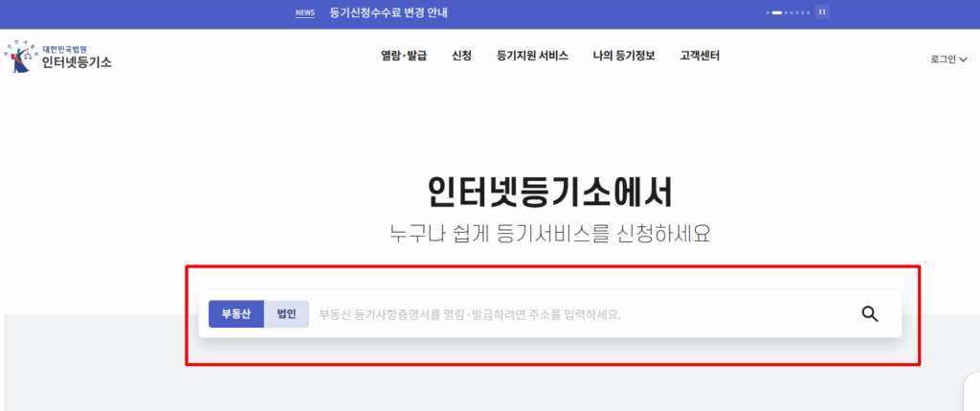Click the magnifying glass search icon
Viewport: 980px width, 411px height.
[x=869, y=313]
